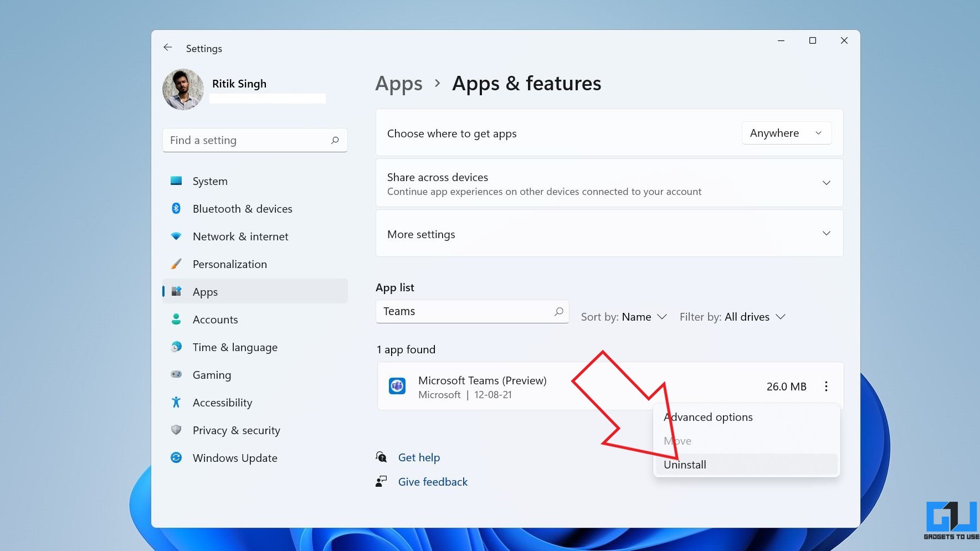The height and width of the screenshot is (551, 980).
Task: Click the Give feedback link
Action: (x=433, y=482)
